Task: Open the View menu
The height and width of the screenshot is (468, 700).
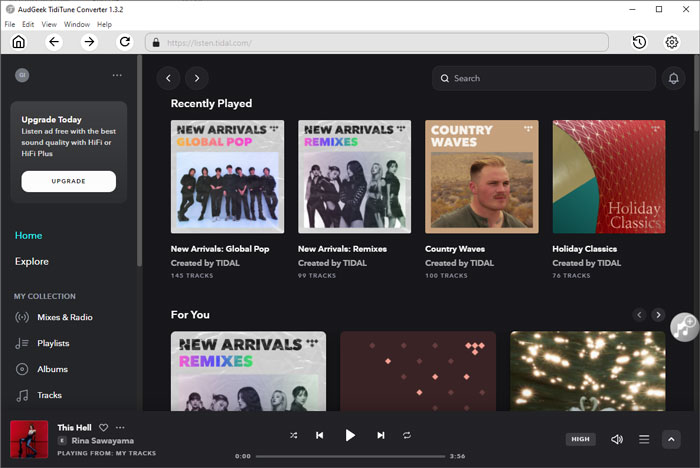Action: 49,25
